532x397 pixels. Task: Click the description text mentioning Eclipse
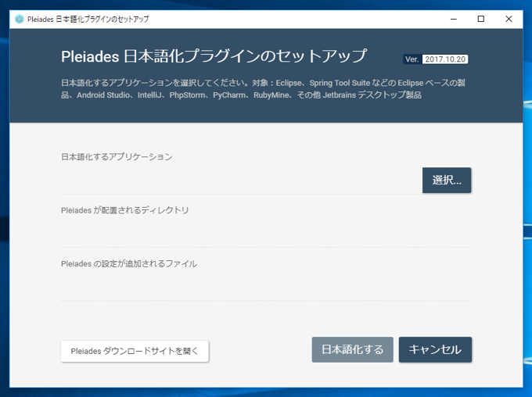[x=264, y=89]
